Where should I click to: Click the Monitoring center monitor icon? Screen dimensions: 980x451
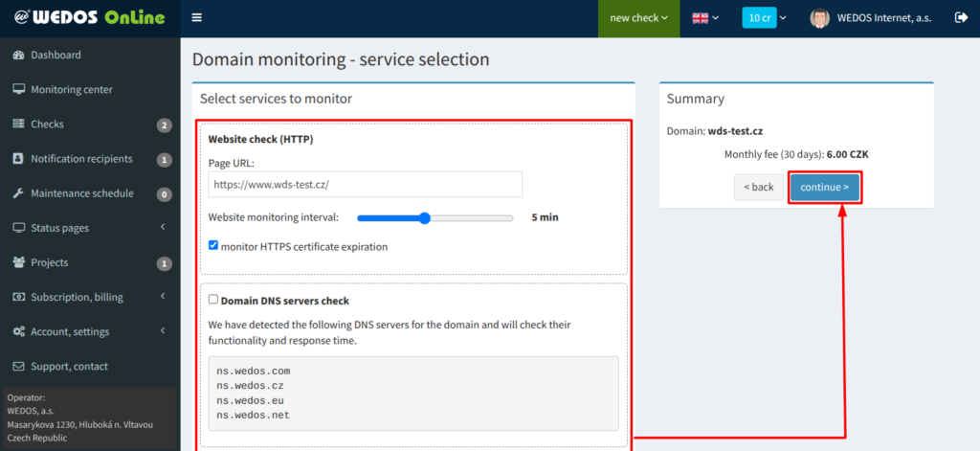click(18, 90)
